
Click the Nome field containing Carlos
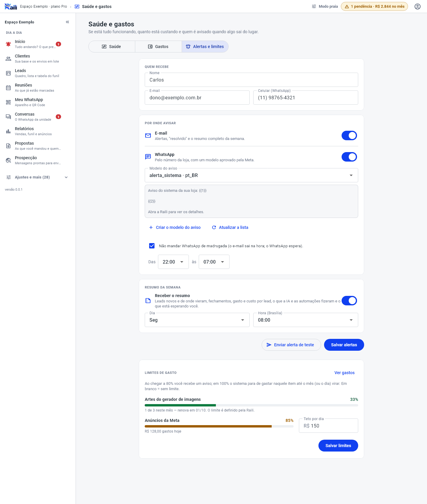point(251,80)
